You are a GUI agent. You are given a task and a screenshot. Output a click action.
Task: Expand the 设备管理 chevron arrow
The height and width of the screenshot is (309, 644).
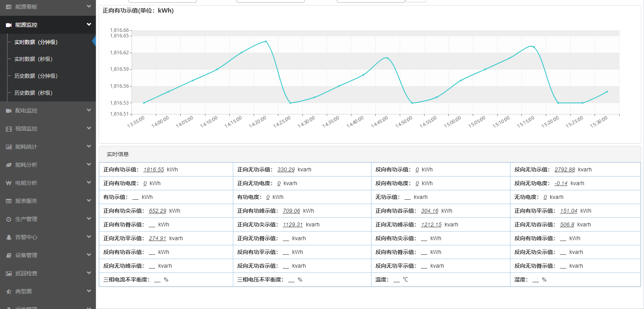tap(89, 255)
